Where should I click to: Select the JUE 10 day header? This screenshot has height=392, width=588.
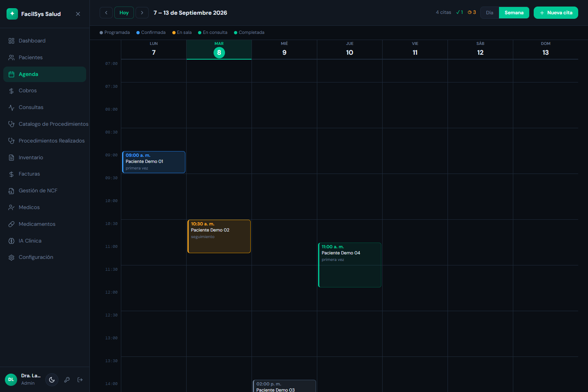pos(350,49)
